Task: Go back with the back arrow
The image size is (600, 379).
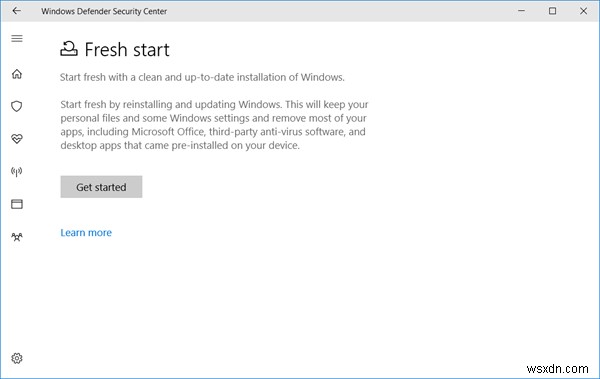Action: click(x=16, y=11)
